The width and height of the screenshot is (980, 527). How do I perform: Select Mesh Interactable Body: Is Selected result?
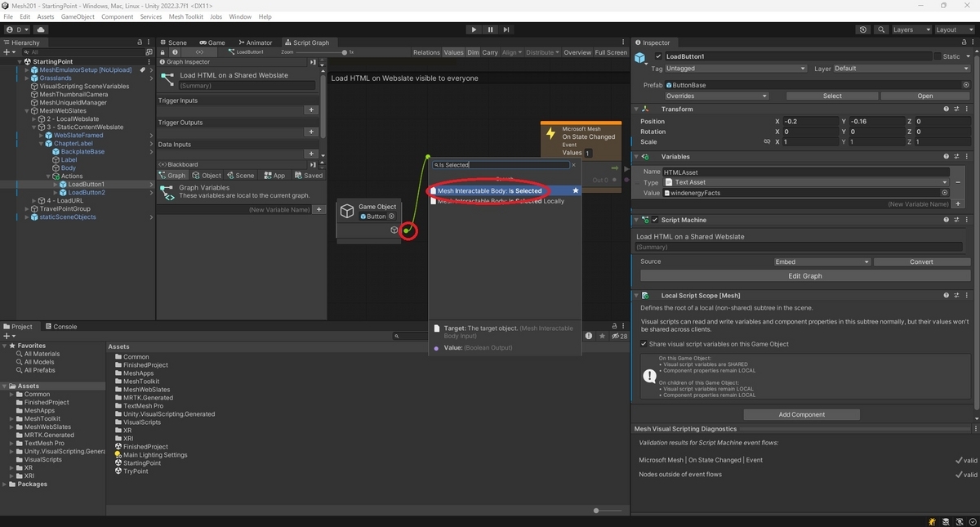pyautogui.click(x=505, y=191)
